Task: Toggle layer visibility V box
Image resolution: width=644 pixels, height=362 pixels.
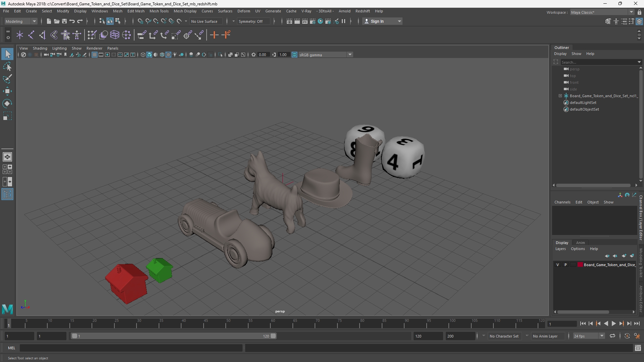Action: click(x=558, y=265)
